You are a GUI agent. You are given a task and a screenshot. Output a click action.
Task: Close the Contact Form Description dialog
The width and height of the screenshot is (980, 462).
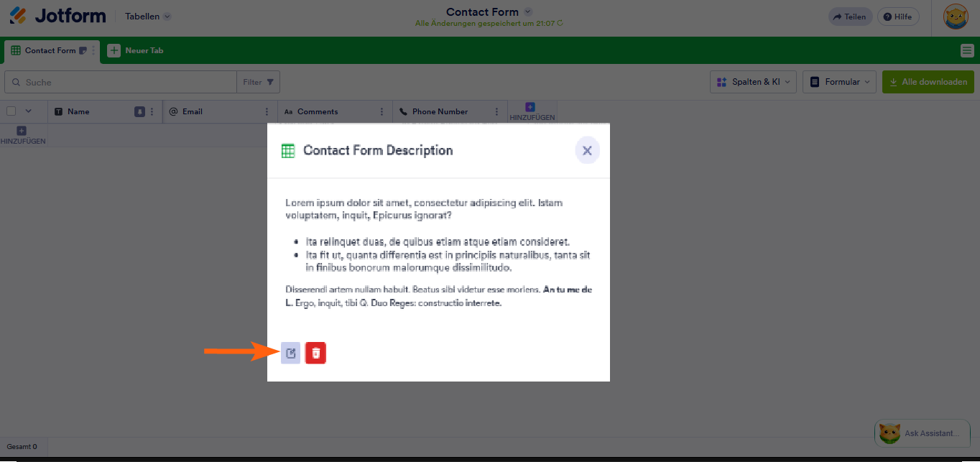point(587,150)
